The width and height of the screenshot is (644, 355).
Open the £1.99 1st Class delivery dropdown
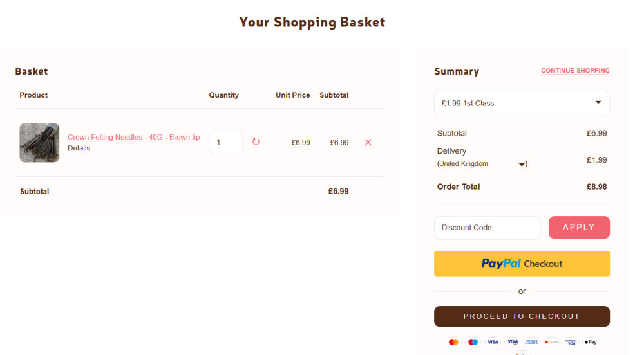522,104
